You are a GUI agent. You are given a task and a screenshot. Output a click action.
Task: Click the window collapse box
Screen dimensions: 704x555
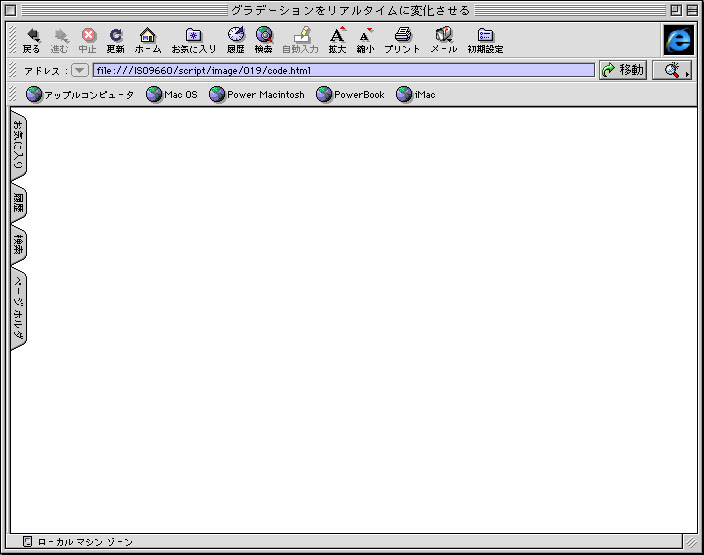coord(692,10)
